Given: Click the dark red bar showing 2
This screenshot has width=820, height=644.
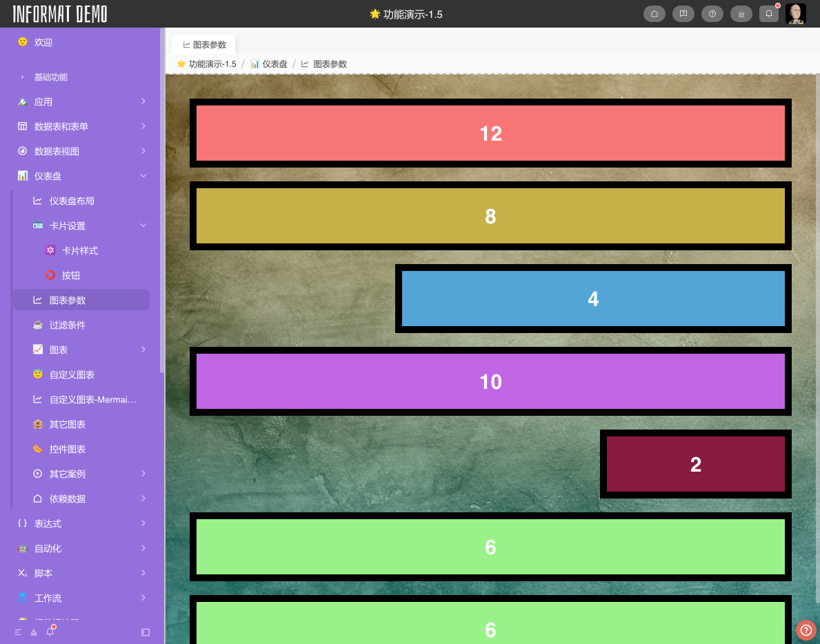Looking at the screenshot, I should click(695, 464).
